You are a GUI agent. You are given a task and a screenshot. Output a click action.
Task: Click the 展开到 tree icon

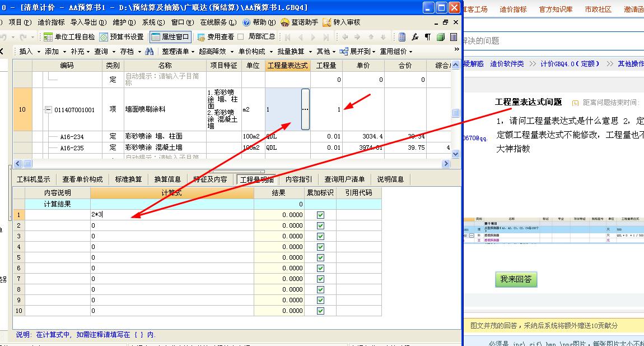[x=344, y=52]
